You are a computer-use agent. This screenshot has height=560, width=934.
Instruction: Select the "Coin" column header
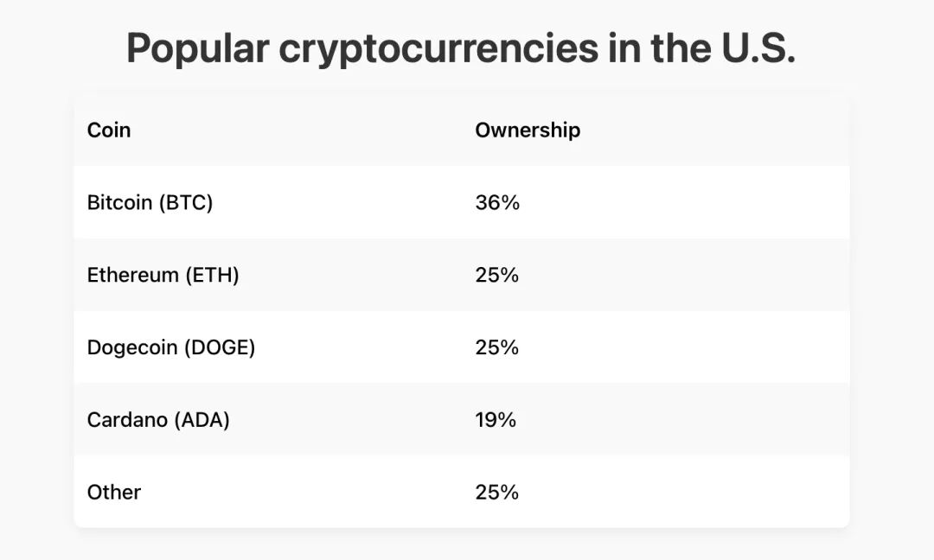coord(109,130)
